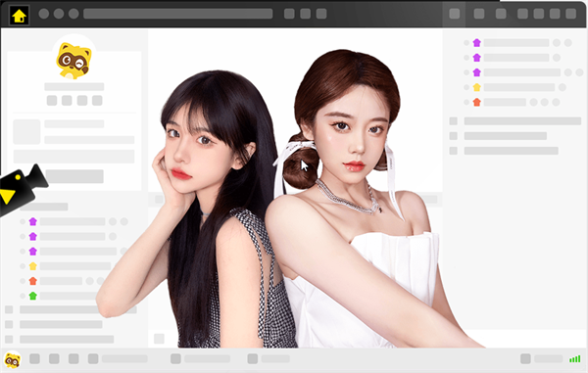Image resolution: width=588 pixels, height=373 pixels.
Task: Click the first gray square beside bottom raccoon icon
Action: coord(34,358)
